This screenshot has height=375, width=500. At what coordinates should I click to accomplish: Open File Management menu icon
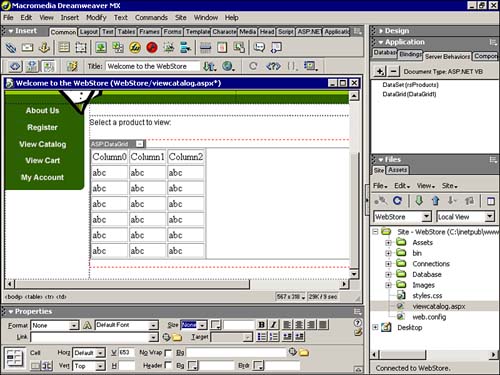click(210, 66)
